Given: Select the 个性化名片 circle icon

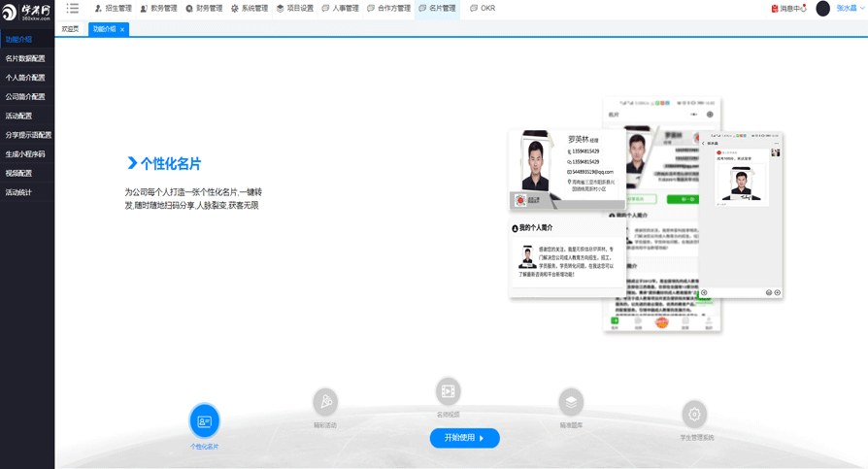Looking at the screenshot, I should 204,421.
